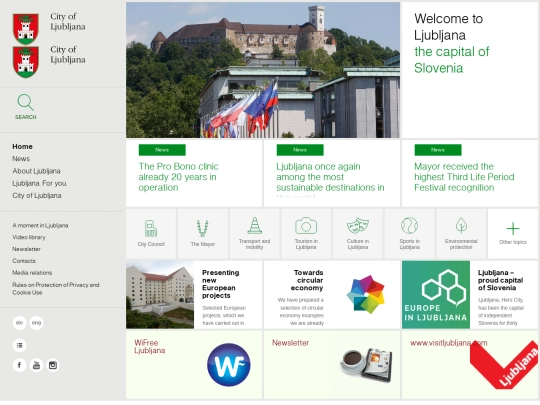Click the building photo for European projects

[x=160, y=295]
